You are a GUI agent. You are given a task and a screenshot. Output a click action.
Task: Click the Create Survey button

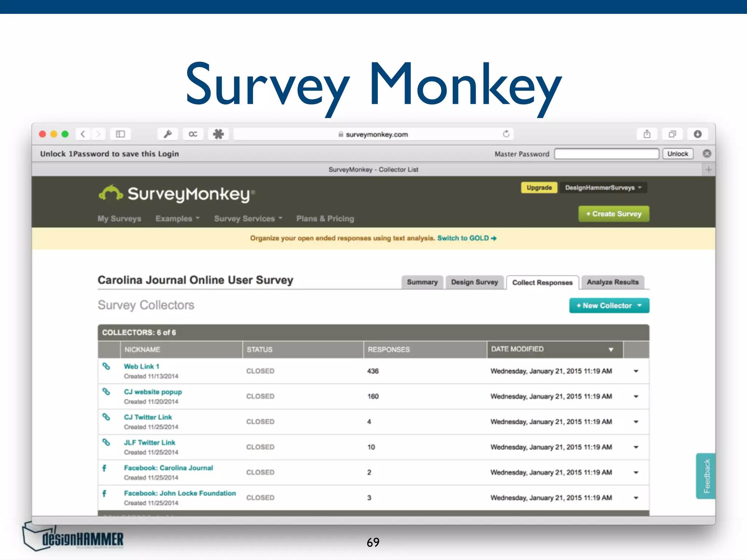(614, 214)
